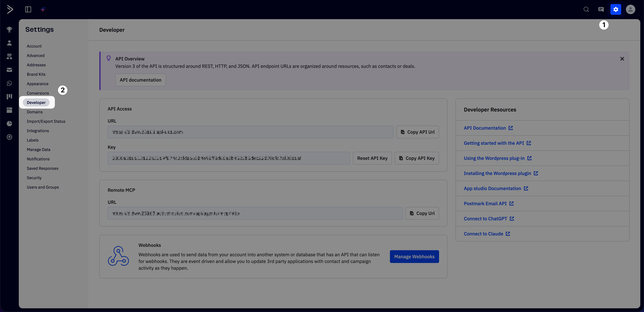Open the Campaigns envelope icon in sidebar
Screen dimensions: 644x312
click(x=9, y=70)
